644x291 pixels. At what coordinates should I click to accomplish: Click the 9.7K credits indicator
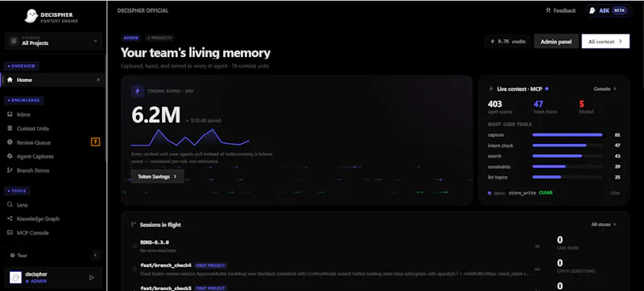[508, 41]
